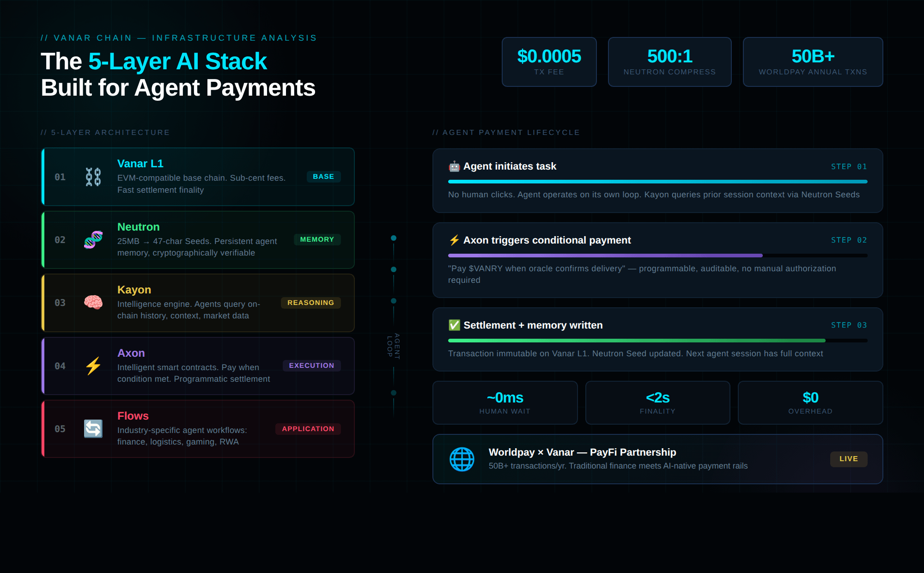924x573 pixels.
Task: Select the BASE tag on Vanar L1
Action: [323, 177]
